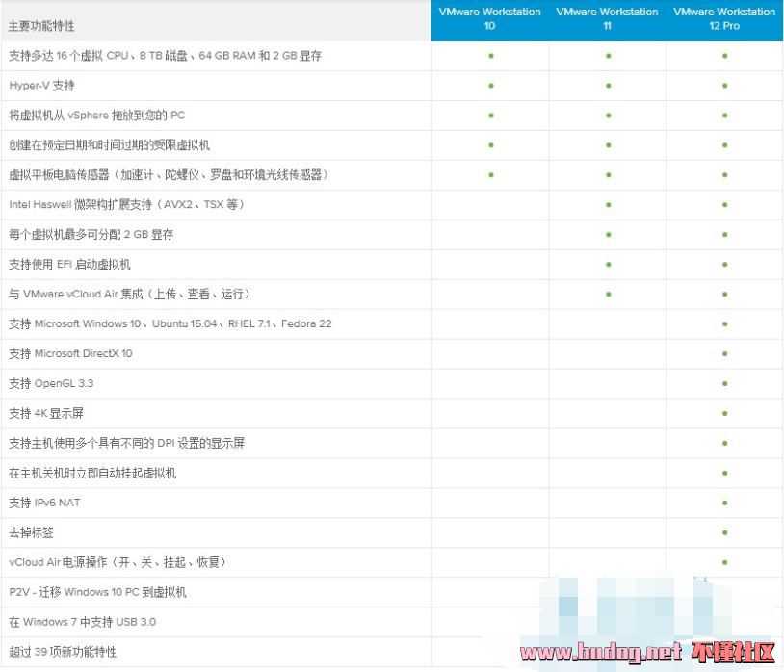The image size is (784, 672).
Task: Click the VMware Workstation 12 Pro column header
Action: tap(724, 19)
